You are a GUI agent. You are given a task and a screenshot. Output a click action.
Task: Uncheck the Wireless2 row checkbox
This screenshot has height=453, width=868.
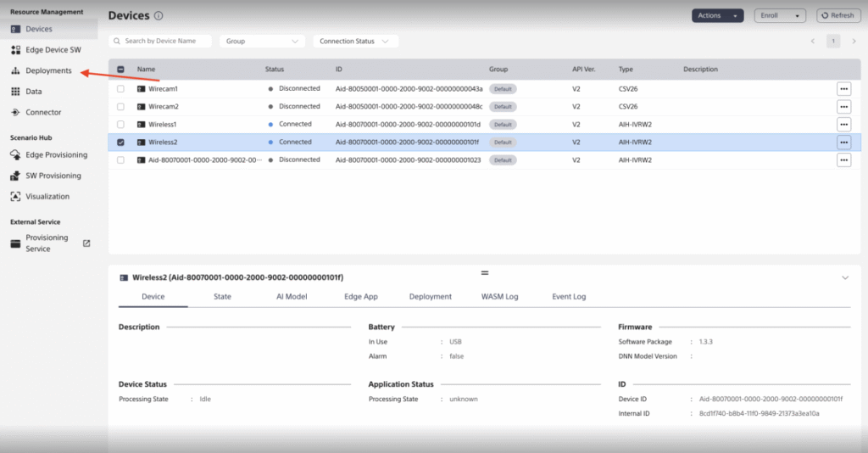(x=120, y=143)
